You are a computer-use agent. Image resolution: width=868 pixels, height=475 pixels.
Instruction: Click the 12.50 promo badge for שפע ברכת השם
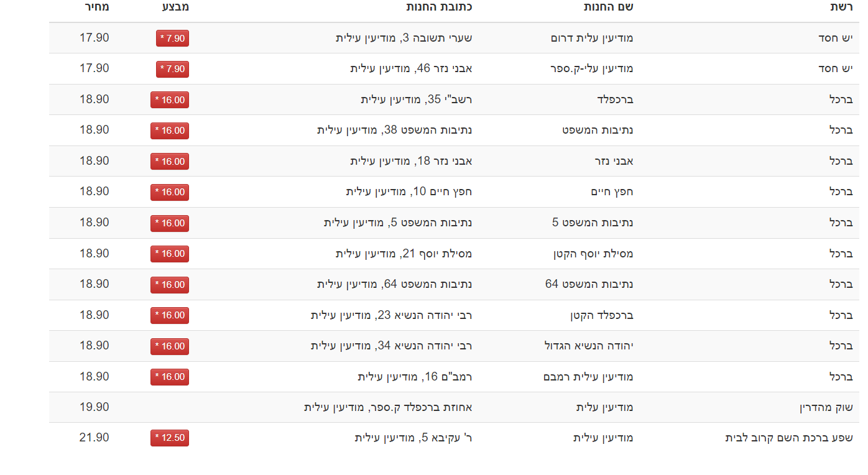pos(170,438)
